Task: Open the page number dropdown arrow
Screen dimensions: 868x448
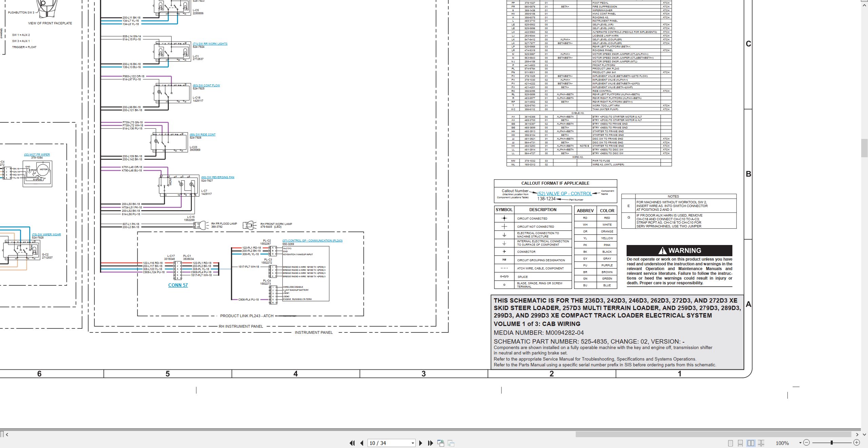Action: [x=413, y=443]
